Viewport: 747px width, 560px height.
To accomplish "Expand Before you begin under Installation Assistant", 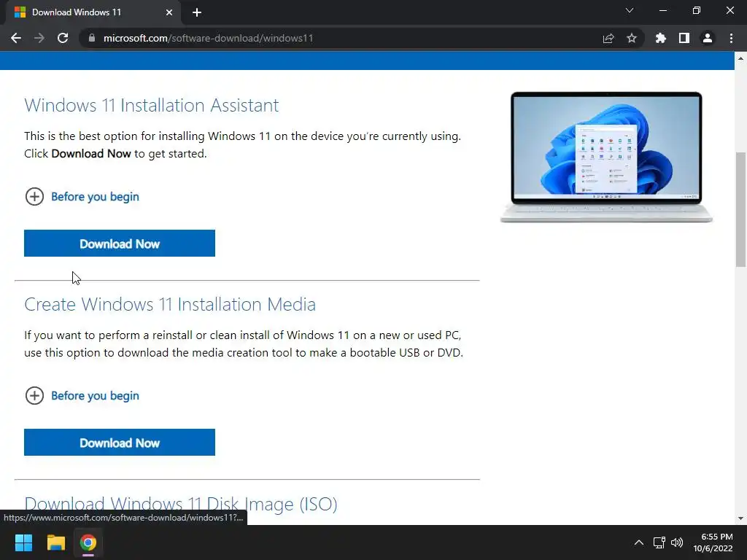I will tap(82, 197).
